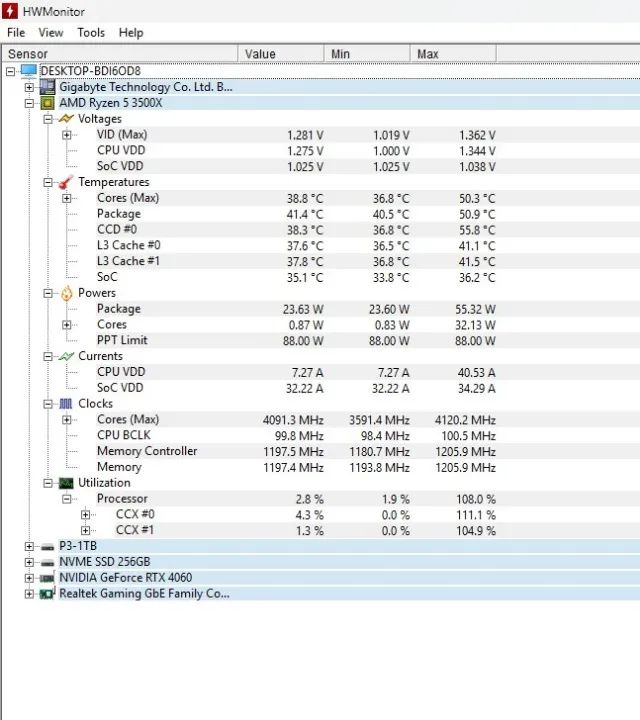640x720 pixels.
Task: Open the View menu
Action: 51,33
